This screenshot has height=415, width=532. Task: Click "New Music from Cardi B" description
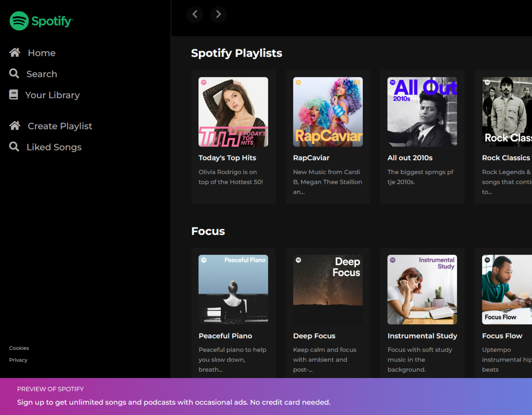click(x=328, y=182)
